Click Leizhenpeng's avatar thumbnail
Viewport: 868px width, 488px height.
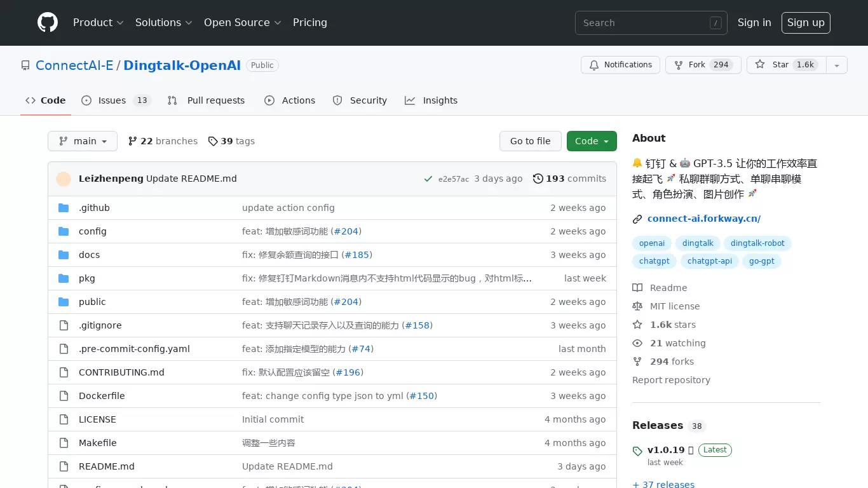coord(64,179)
